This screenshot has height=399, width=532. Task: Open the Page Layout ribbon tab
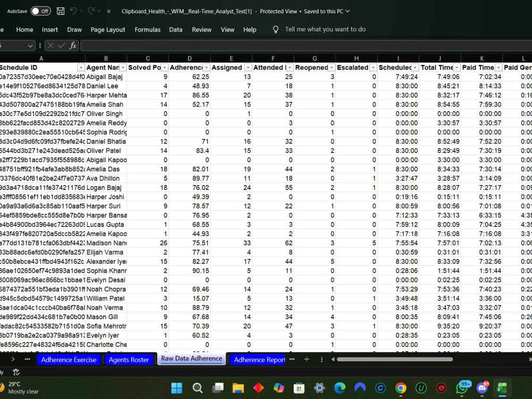pos(108,29)
